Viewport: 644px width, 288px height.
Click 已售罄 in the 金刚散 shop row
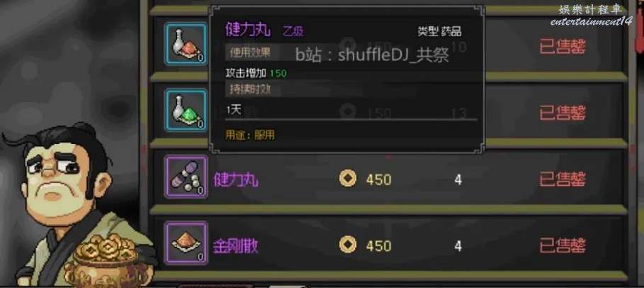point(563,245)
